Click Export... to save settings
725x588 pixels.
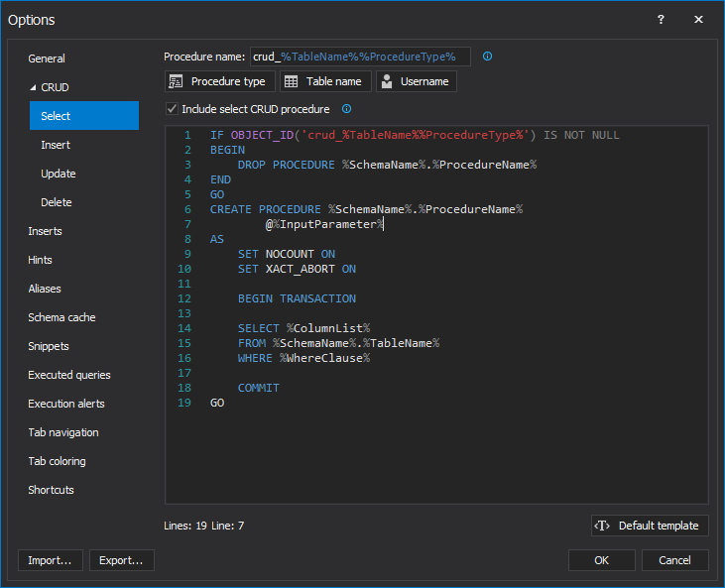coord(122,560)
